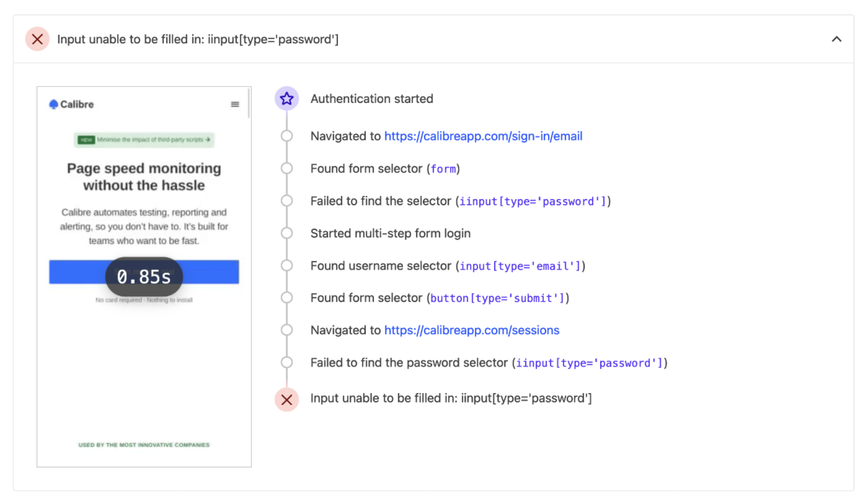This screenshot has width=868, height=501.
Task: Click the Found username selector step circle
Action: tap(286, 265)
